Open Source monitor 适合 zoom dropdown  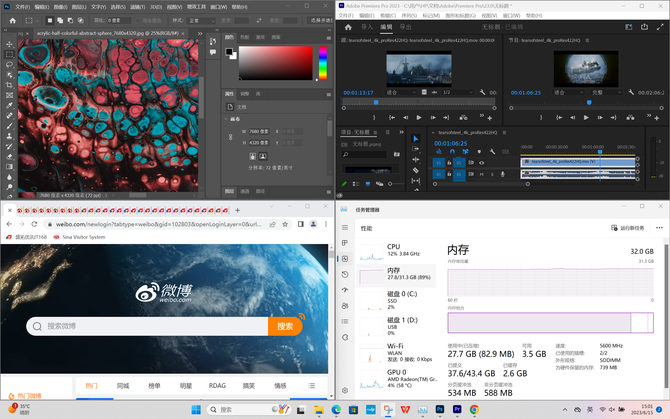pos(401,92)
